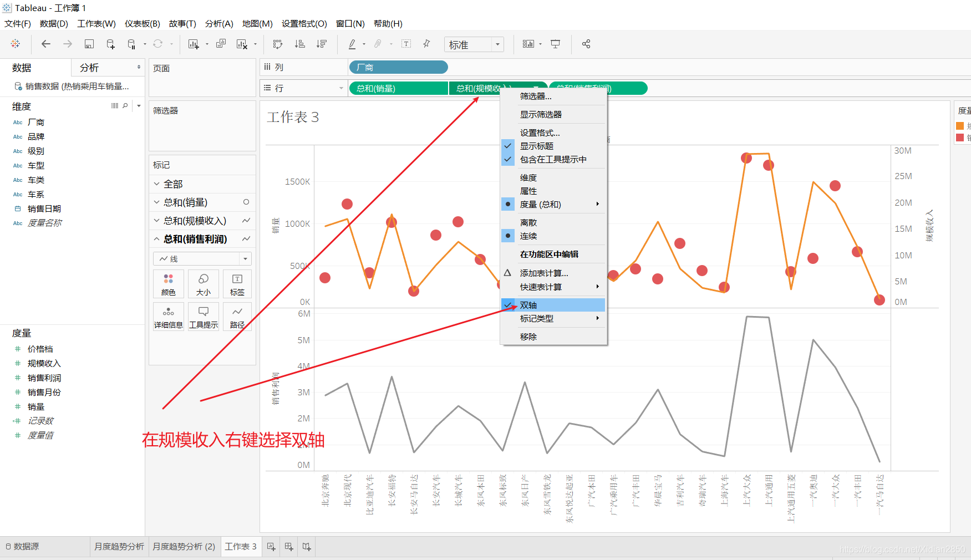Save the workbook with the save icon
This screenshot has height=560, width=971.
(x=89, y=44)
